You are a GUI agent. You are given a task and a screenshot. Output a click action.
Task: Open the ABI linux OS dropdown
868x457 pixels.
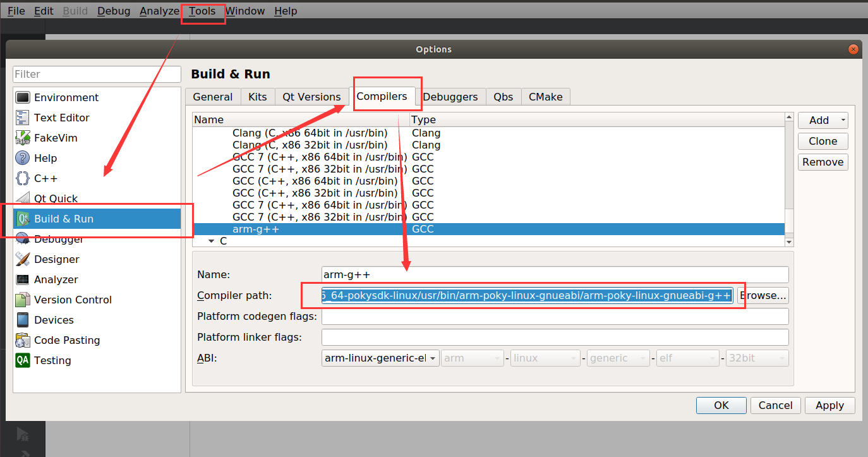coord(545,358)
